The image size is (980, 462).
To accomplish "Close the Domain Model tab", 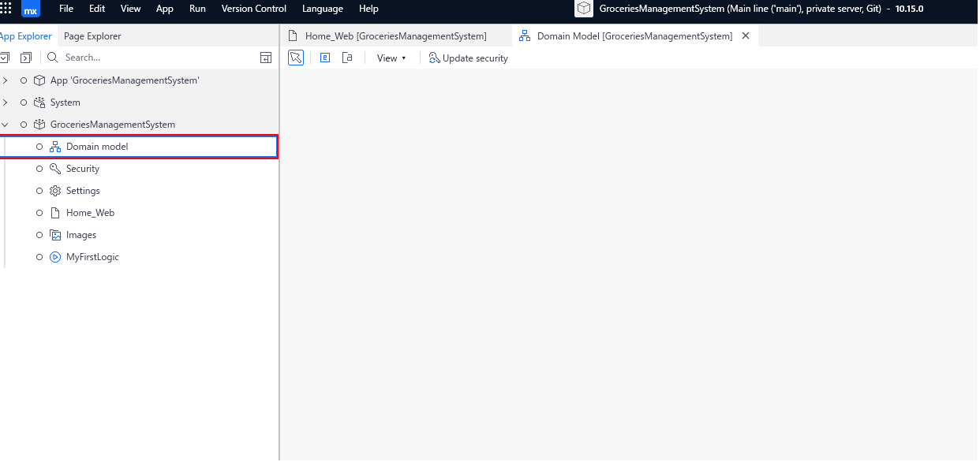I will pos(746,35).
